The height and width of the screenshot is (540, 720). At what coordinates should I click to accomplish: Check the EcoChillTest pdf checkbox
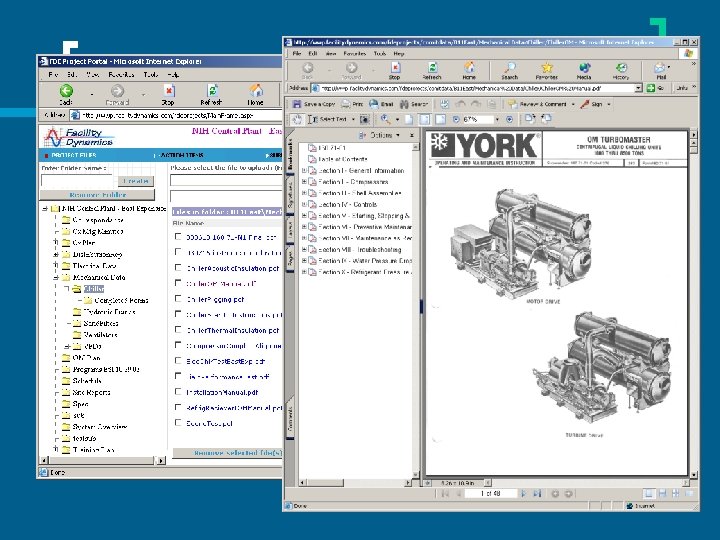click(x=178, y=361)
